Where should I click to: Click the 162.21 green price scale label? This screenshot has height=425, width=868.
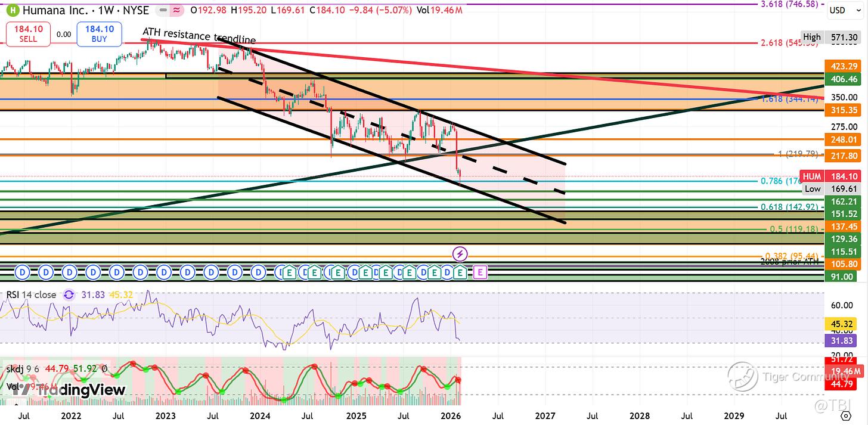point(843,201)
